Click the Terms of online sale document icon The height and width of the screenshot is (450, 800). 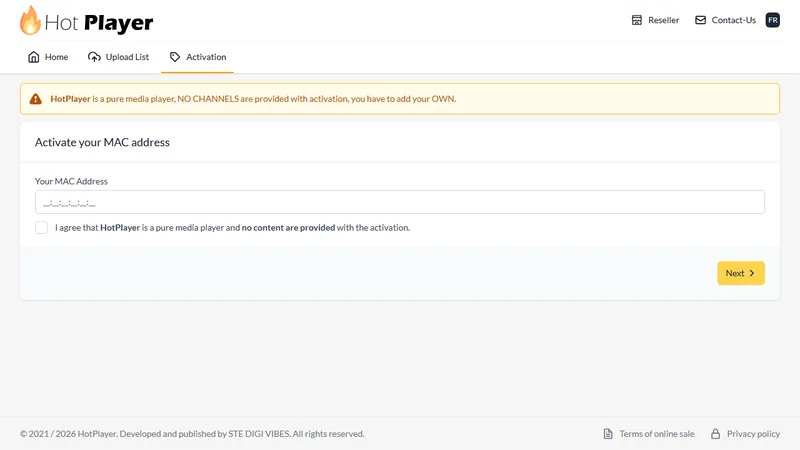tap(608, 434)
